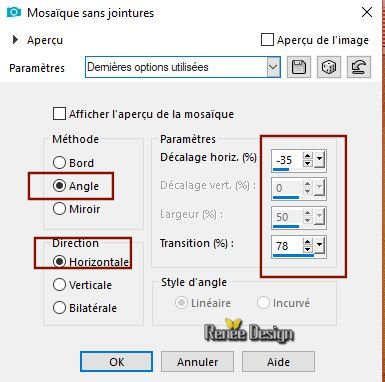
Task: Click the reset to default icon
Action: tap(359, 67)
